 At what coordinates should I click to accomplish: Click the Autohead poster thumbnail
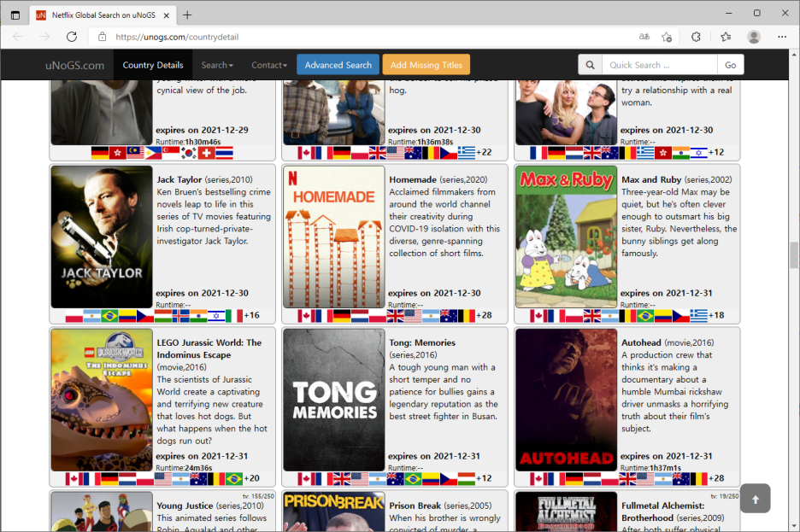tap(567, 400)
